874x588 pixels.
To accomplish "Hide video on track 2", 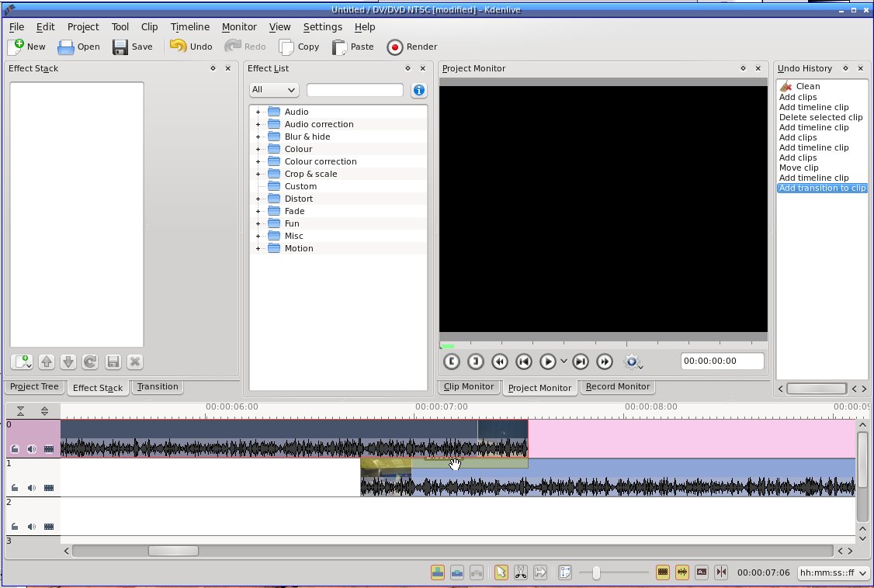I will (x=49, y=526).
